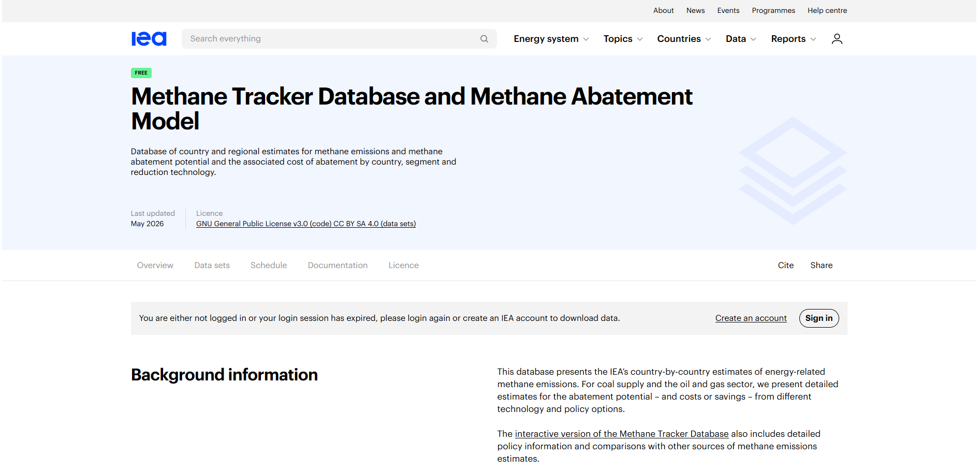The height and width of the screenshot is (471, 980).
Task: Expand the Topics menu
Action: point(623,39)
